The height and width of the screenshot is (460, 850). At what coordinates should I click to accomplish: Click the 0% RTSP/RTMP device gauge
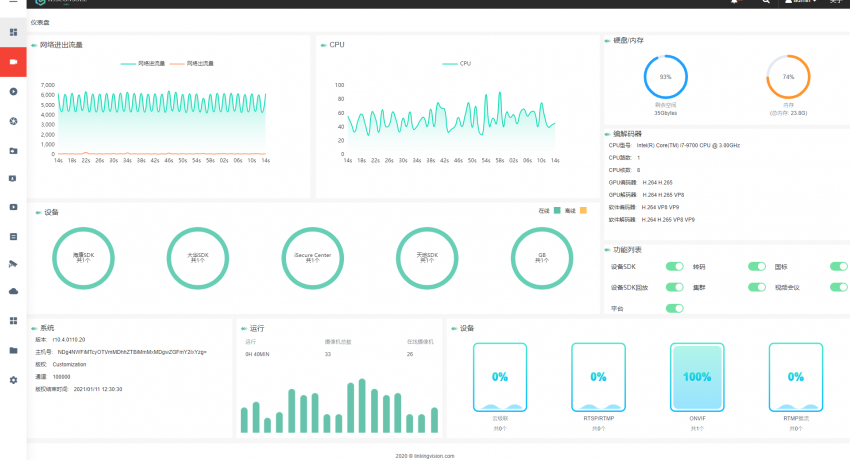[x=598, y=377]
